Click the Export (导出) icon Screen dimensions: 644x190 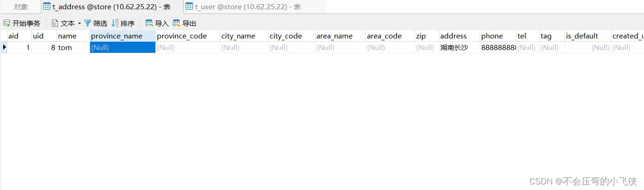[x=177, y=23]
